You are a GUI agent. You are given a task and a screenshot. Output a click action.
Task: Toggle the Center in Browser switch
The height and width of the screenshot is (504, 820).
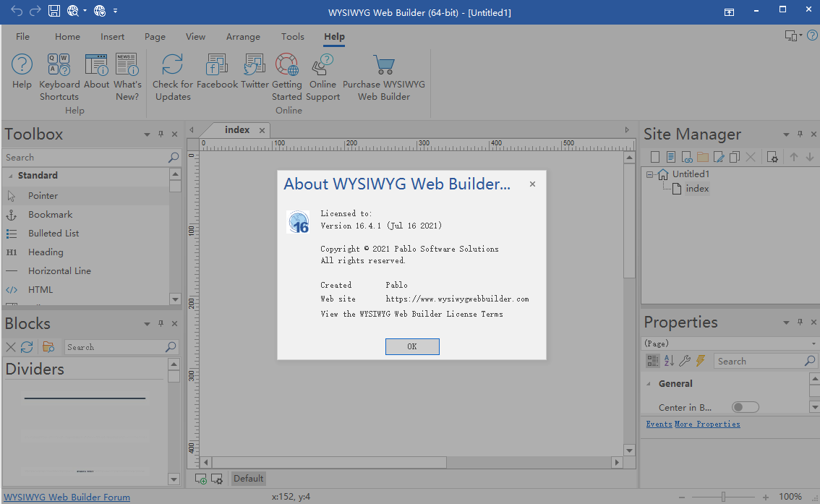(x=745, y=407)
